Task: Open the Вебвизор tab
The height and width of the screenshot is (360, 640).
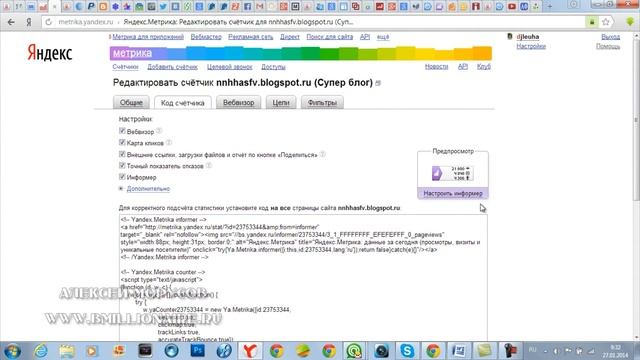Action: pos(238,102)
